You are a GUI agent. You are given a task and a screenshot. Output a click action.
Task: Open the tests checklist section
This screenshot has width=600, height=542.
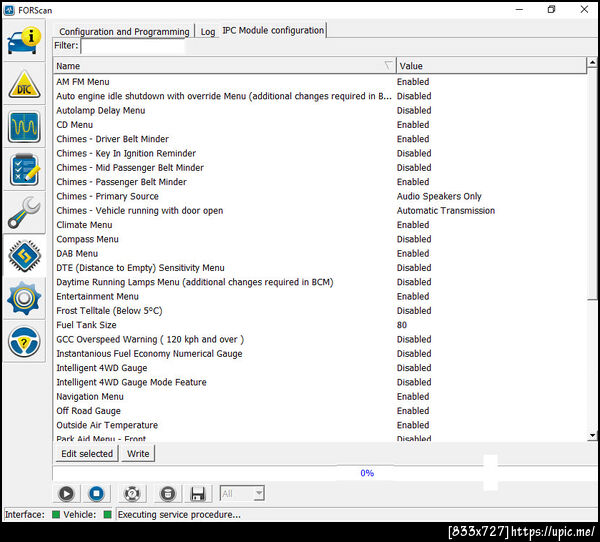click(24, 170)
